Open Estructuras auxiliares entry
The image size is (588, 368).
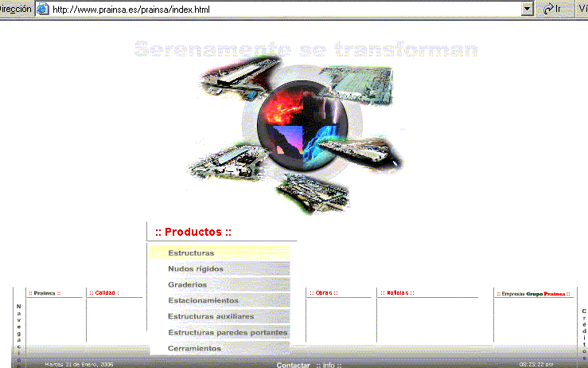pyautogui.click(x=220, y=316)
